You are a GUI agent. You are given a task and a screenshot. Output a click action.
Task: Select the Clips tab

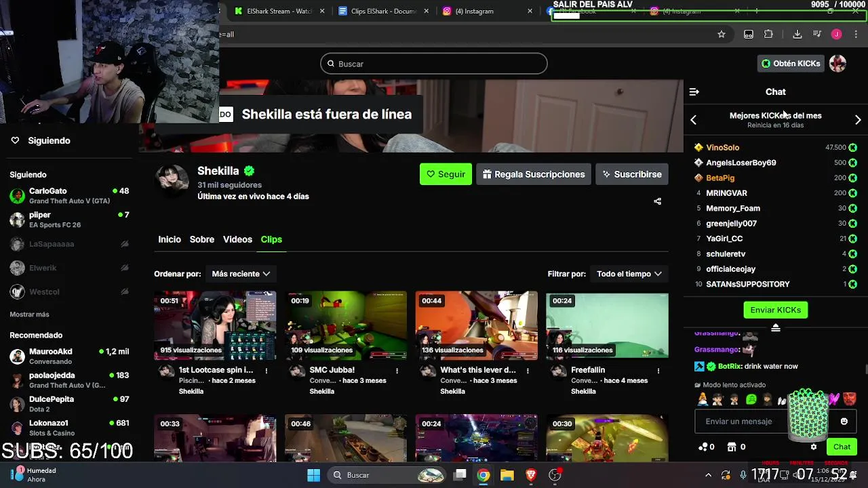click(x=271, y=239)
